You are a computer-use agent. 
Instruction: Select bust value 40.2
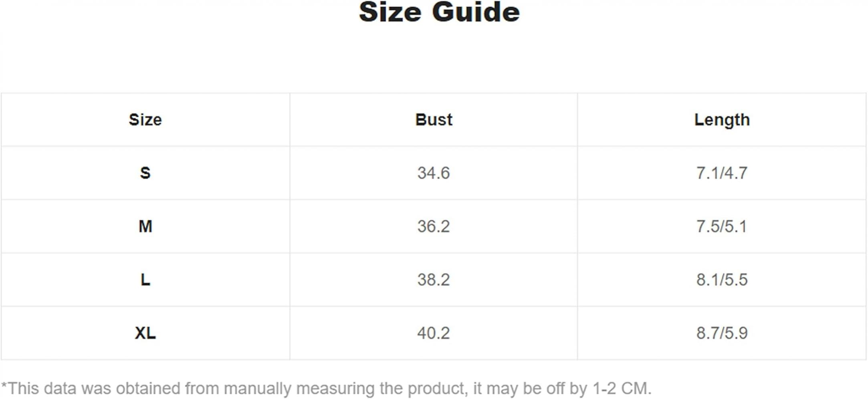pos(434,333)
